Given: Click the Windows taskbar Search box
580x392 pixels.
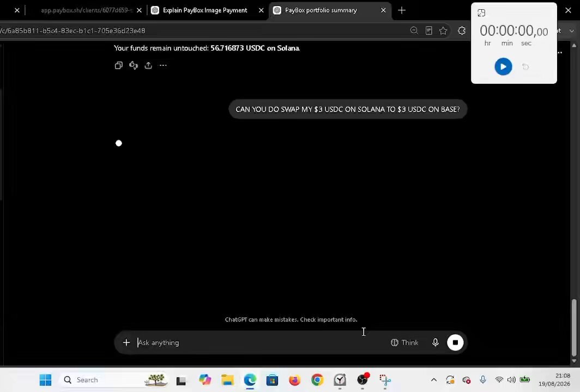Looking at the screenshot, I should tap(114, 380).
